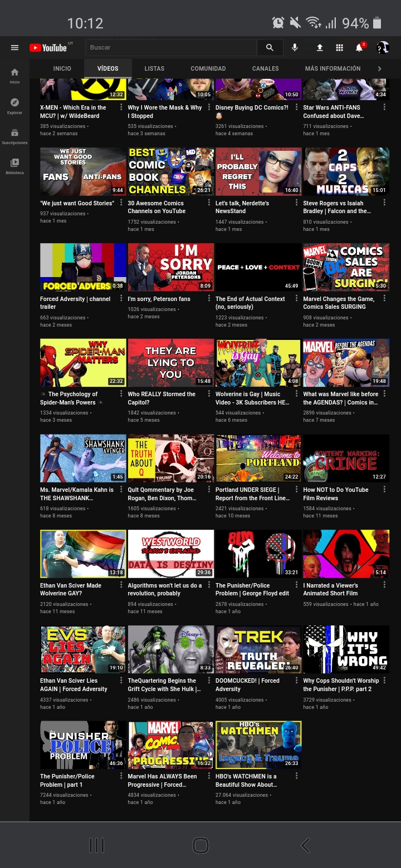Open options for Who REALLY Stormed the Capitol
Screen dimensions: 401x868
pos(209,394)
